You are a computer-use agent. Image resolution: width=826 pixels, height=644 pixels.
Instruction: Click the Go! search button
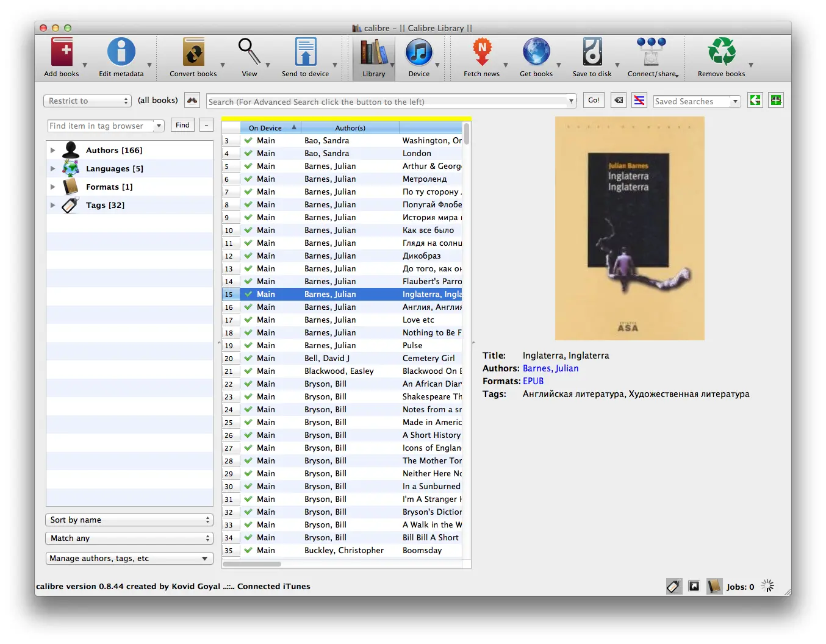(594, 101)
